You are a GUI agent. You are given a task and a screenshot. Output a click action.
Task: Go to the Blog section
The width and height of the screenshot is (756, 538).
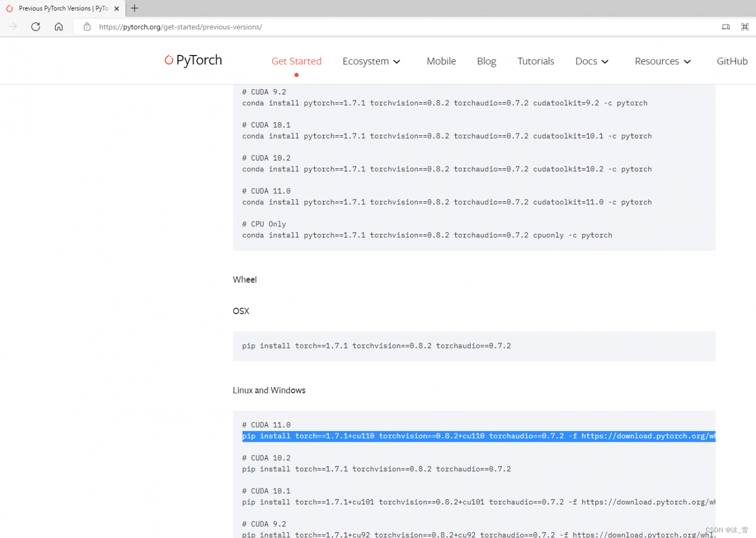click(x=487, y=61)
